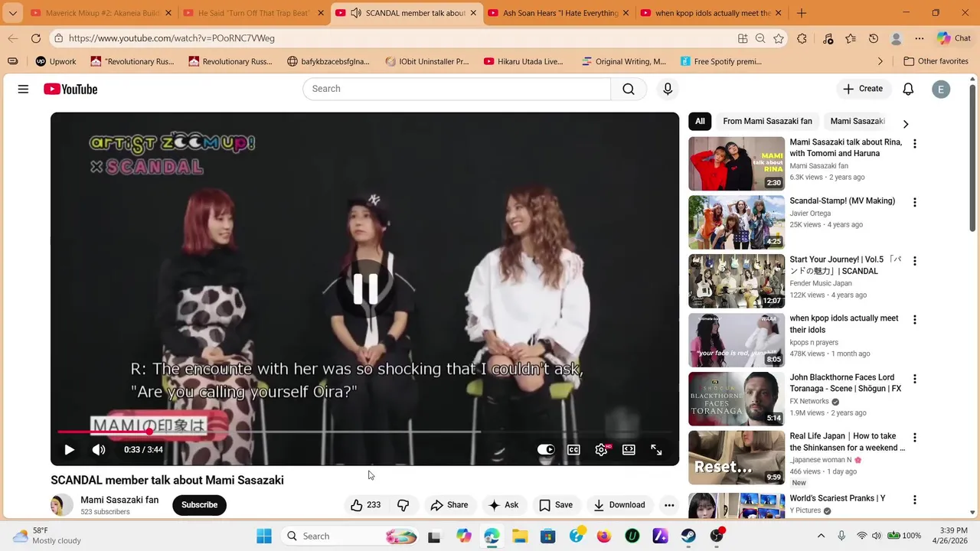Switch to the Ash Soan Hears tab
Screen dimensions: 980x551
[x=560, y=13]
